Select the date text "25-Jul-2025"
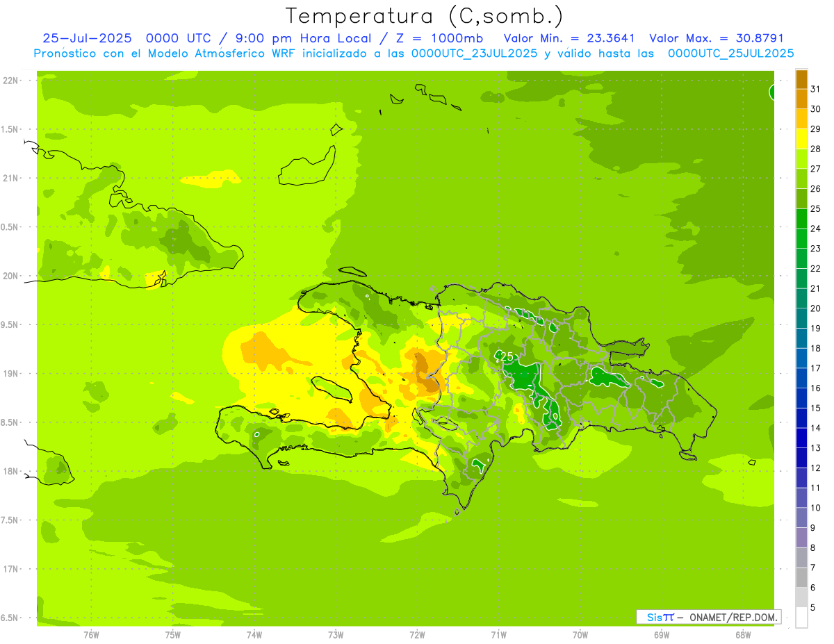The image size is (834, 644). [x=86, y=38]
